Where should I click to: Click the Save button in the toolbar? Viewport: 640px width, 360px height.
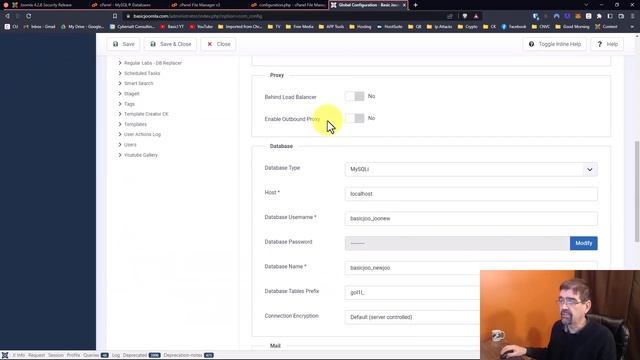[x=123, y=44]
